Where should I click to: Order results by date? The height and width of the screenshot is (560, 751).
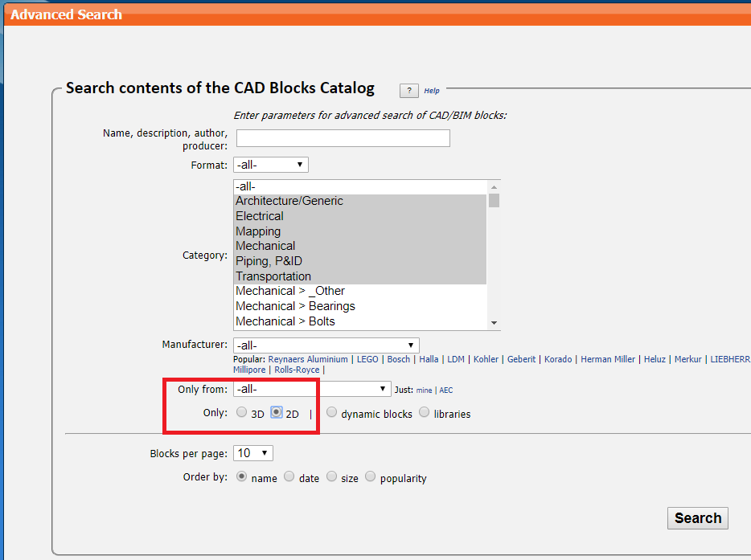point(289,476)
